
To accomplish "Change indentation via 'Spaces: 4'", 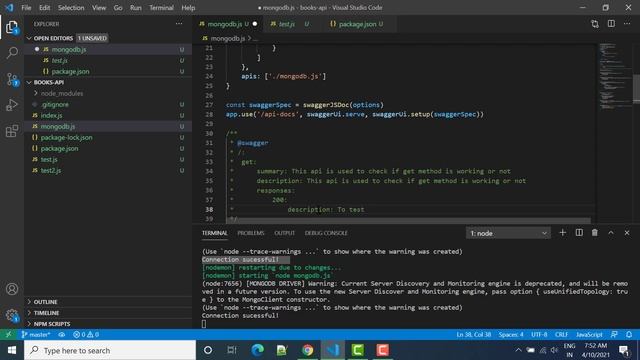I will pos(511,334).
